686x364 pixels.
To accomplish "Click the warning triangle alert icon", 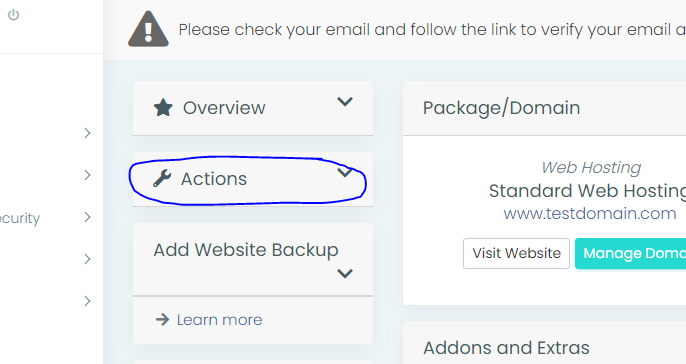I will tap(148, 29).
